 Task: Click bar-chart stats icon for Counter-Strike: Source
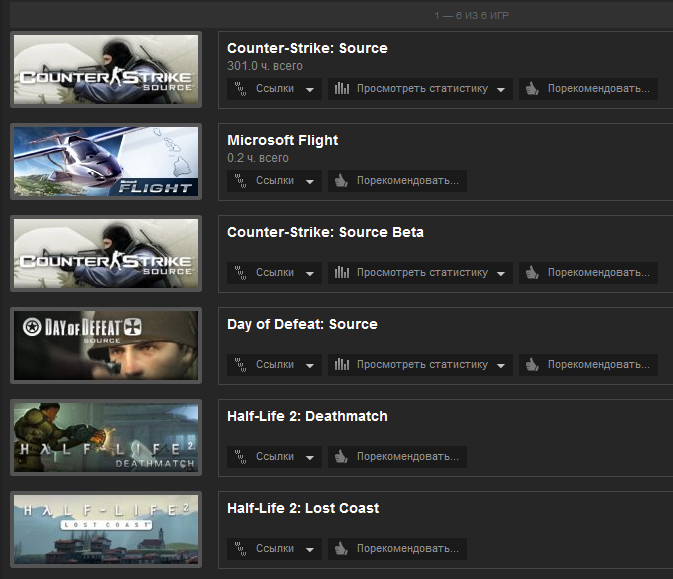pyautogui.click(x=342, y=88)
